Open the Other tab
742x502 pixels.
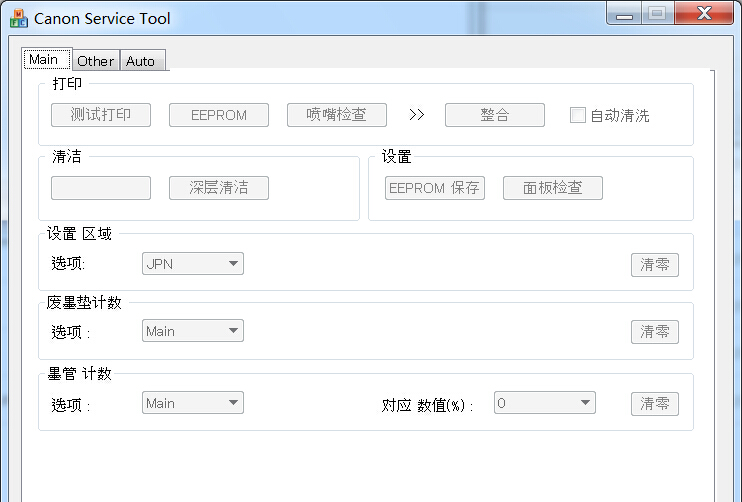(x=96, y=61)
